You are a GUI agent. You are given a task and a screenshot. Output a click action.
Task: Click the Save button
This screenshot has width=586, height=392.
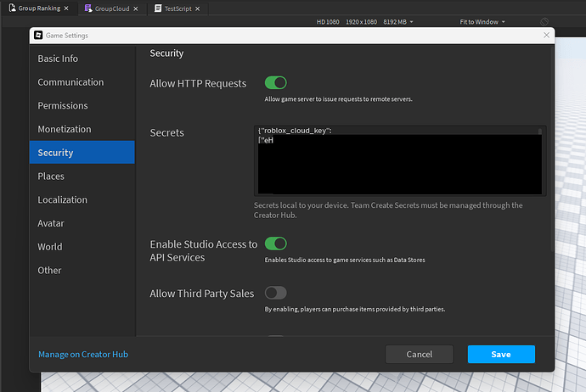click(501, 355)
